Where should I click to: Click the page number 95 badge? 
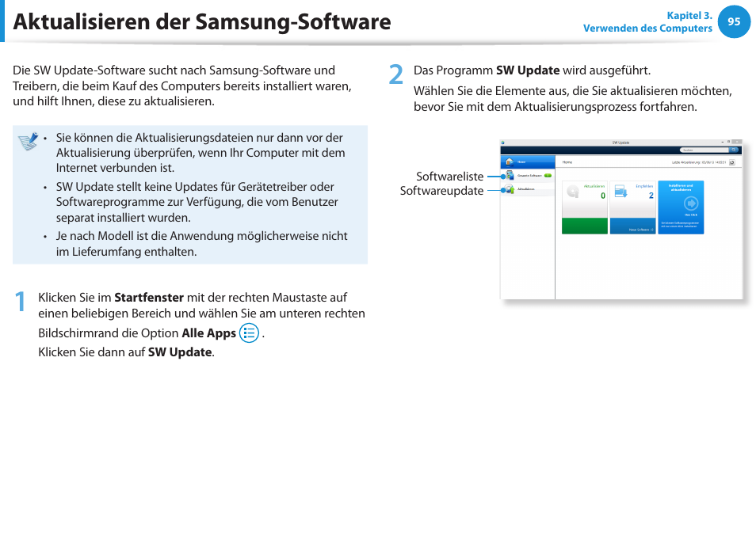[734, 21]
